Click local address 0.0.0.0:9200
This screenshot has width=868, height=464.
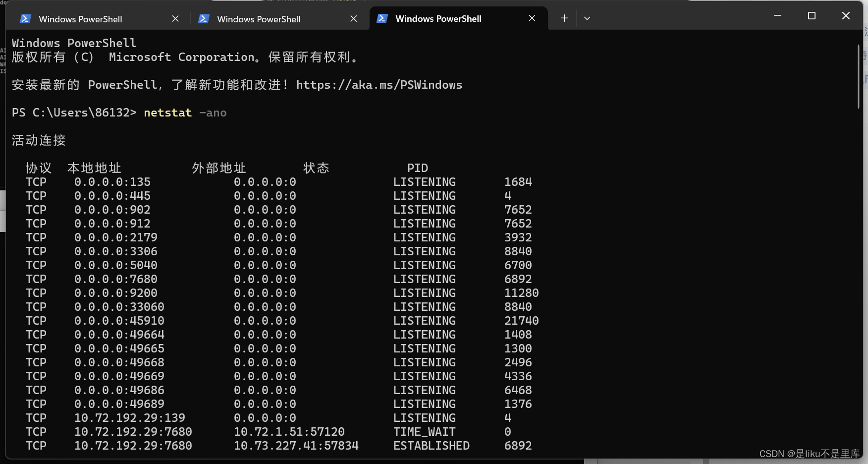coord(116,293)
